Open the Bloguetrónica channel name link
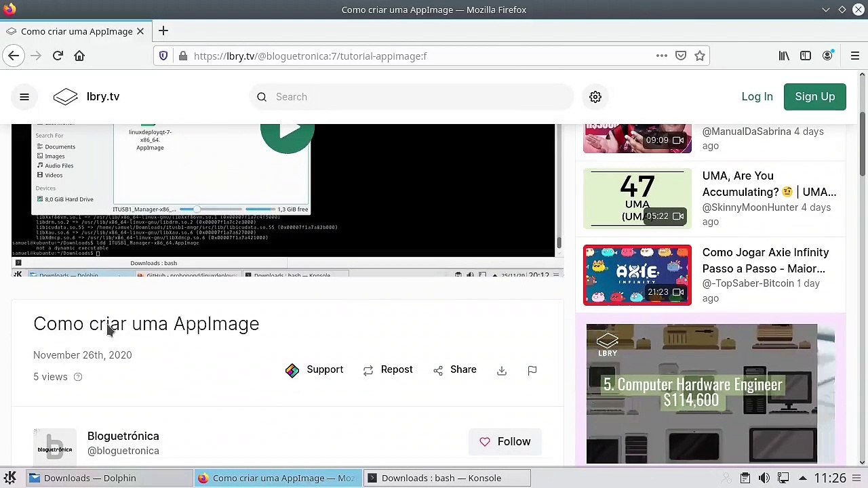This screenshot has width=868, height=488. pyautogui.click(x=123, y=436)
